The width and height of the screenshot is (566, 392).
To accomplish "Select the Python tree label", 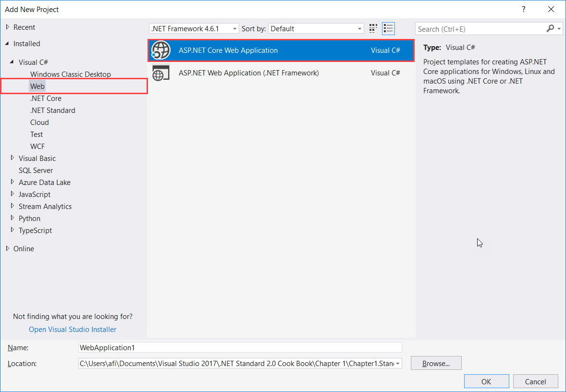I will pyautogui.click(x=30, y=219).
